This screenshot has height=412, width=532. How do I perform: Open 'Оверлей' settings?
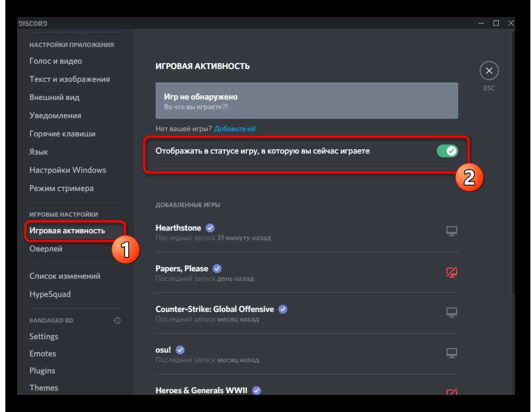[x=46, y=249]
